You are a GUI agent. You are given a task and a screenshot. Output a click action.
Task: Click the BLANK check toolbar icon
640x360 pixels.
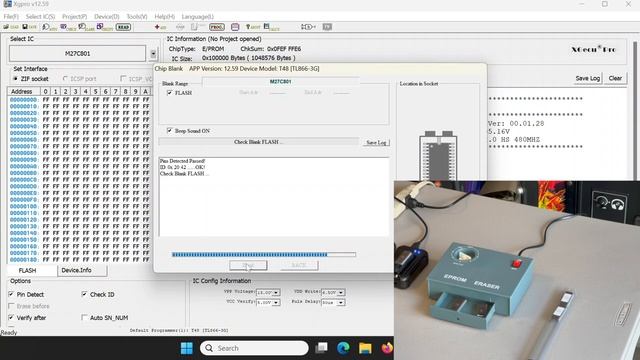pos(87,27)
